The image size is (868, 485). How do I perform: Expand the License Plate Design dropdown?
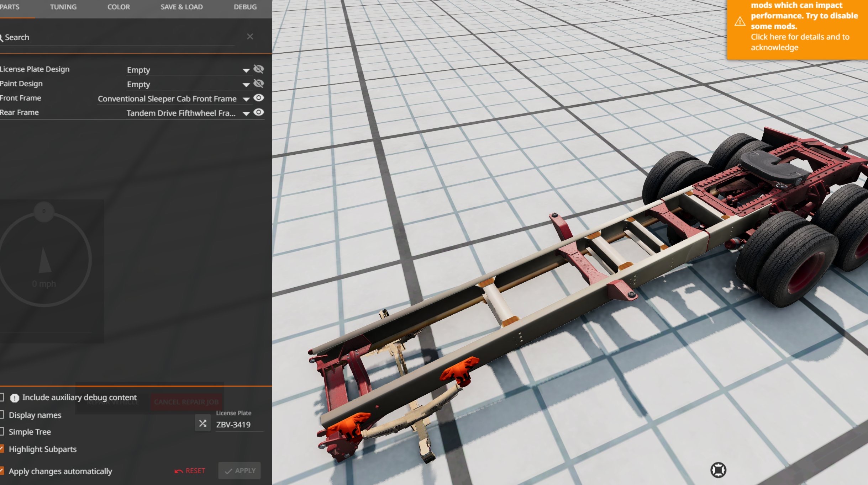[246, 70]
